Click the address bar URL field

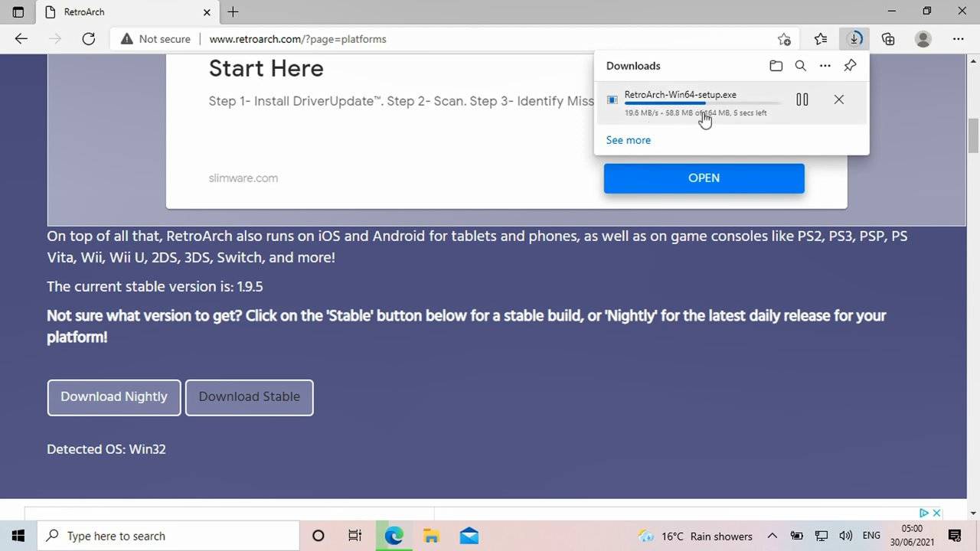(x=459, y=39)
